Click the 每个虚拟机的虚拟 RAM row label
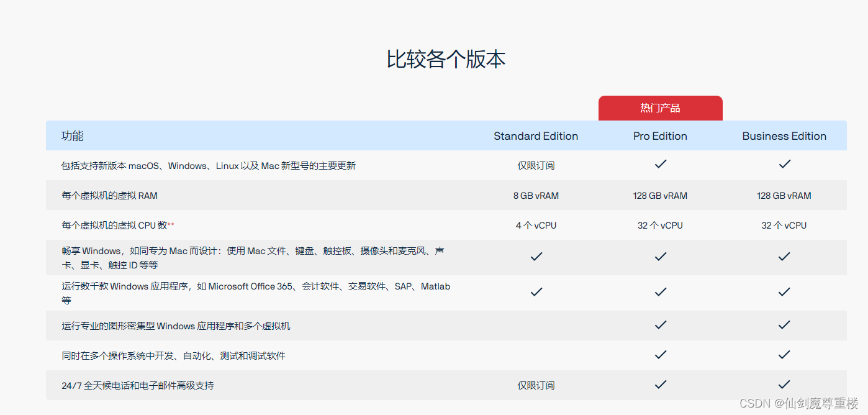 click(109, 196)
